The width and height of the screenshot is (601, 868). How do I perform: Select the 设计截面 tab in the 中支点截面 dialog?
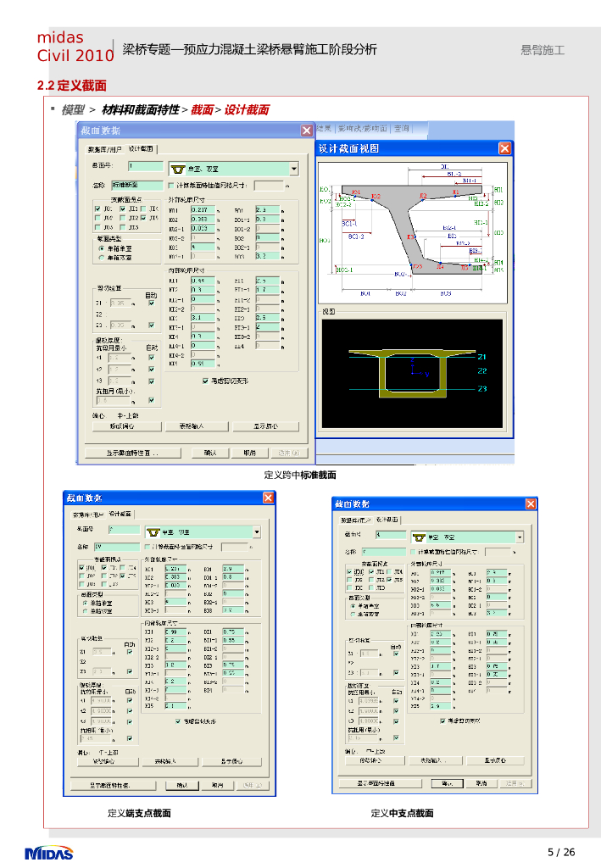pos(386,520)
